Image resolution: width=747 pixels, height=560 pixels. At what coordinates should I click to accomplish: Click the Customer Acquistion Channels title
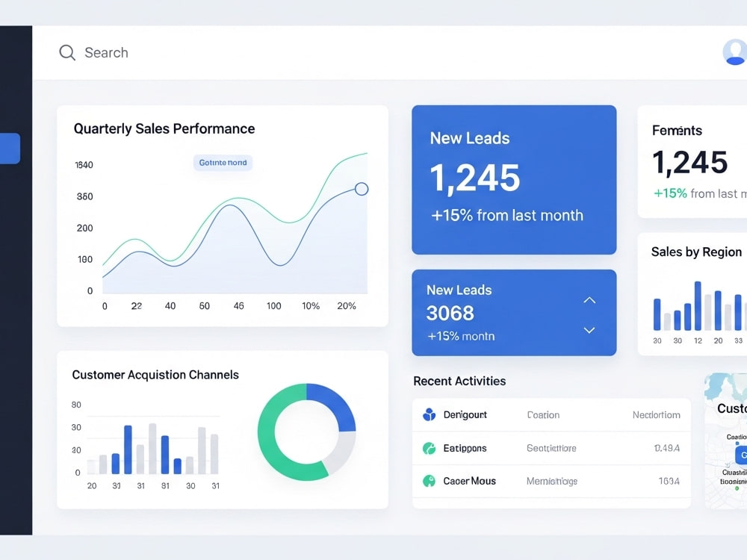click(155, 375)
